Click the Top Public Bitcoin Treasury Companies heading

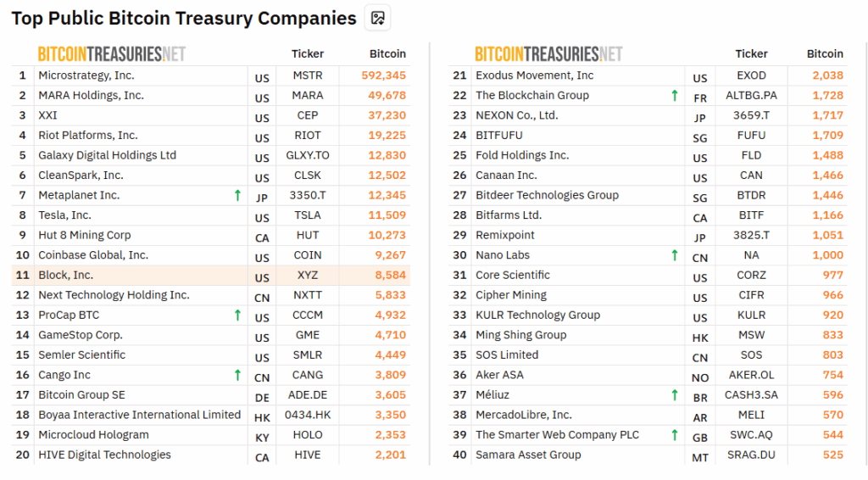(184, 19)
